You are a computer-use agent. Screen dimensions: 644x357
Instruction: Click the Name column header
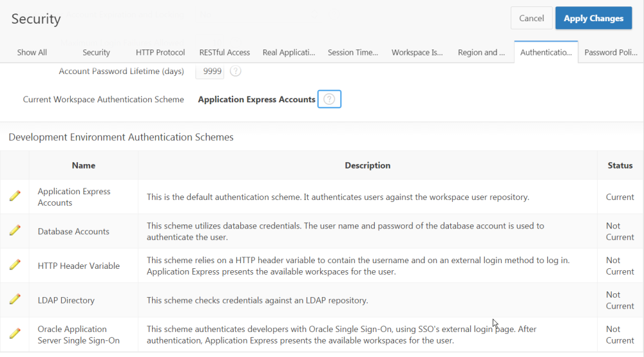83,165
